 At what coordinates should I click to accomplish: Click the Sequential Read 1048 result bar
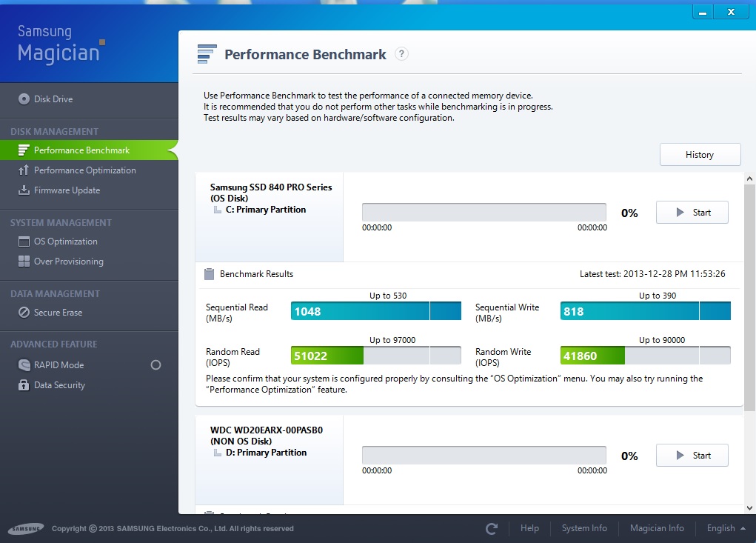(x=376, y=311)
